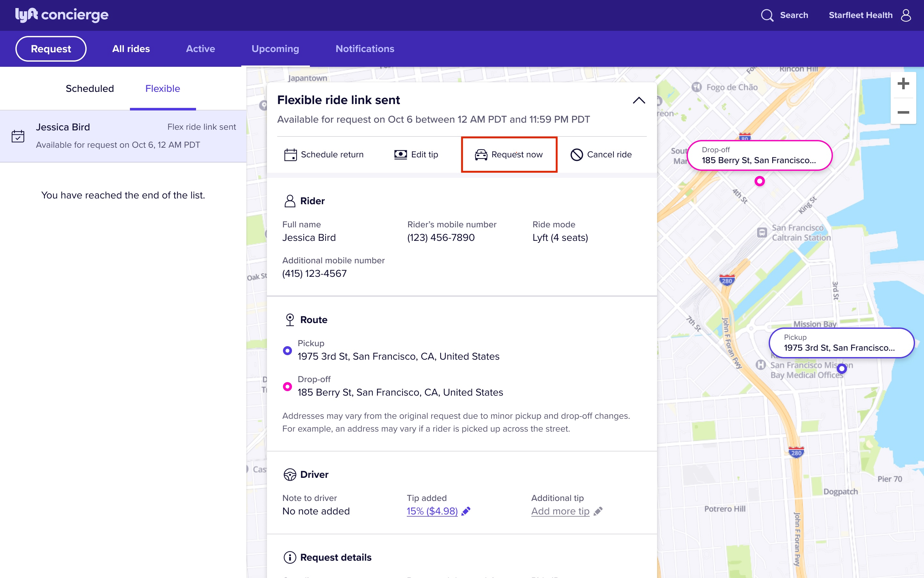Open the Upcoming tab

(275, 48)
